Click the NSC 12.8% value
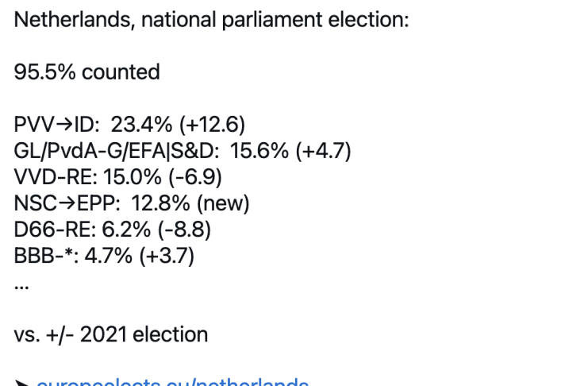588x386 pixels. coord(160,203)
